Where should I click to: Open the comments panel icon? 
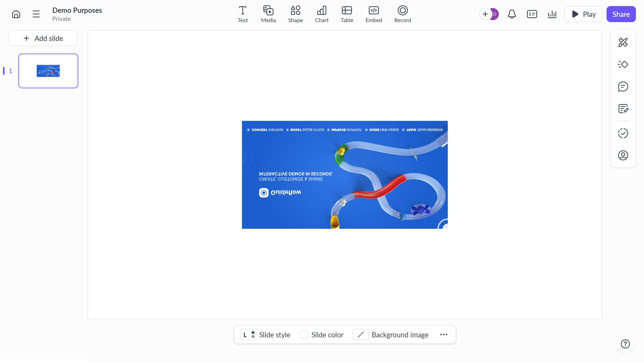(623, 86)
